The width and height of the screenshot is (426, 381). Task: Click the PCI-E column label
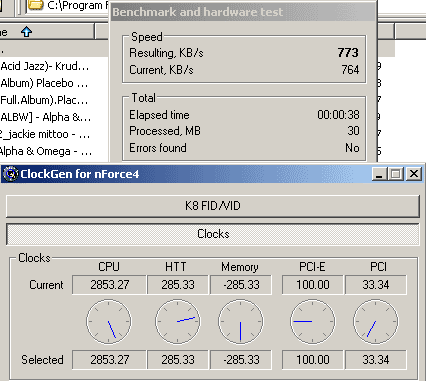point(312,267)
